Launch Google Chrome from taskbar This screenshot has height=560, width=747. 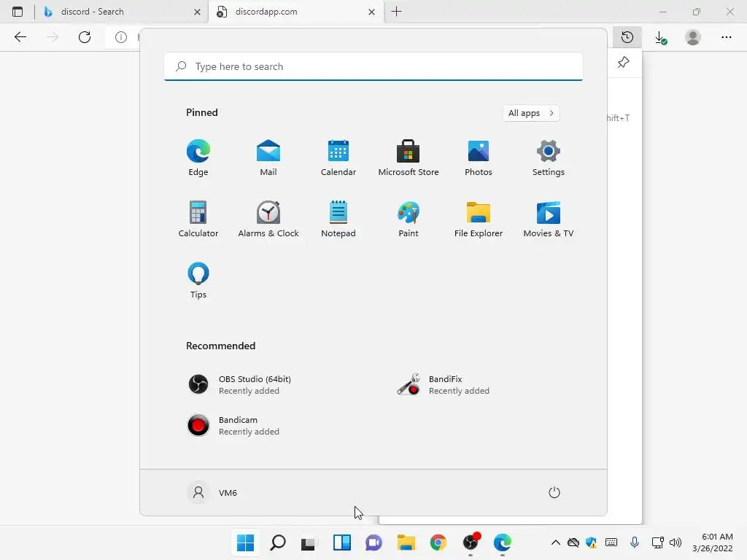coord(438,542)
